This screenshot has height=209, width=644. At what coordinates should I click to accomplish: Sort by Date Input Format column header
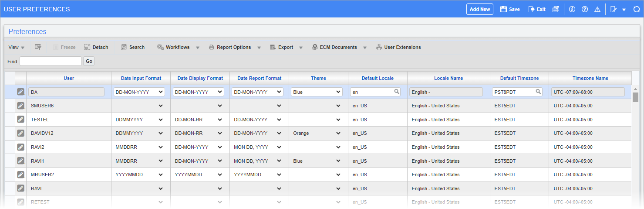coord(141,78)
